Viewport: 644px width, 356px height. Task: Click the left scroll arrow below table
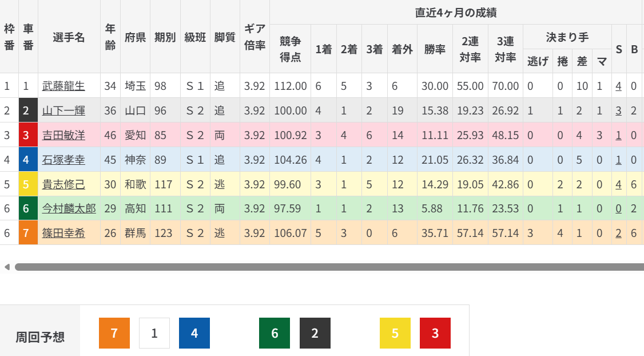pyautogui.click(x=7, y=267)
